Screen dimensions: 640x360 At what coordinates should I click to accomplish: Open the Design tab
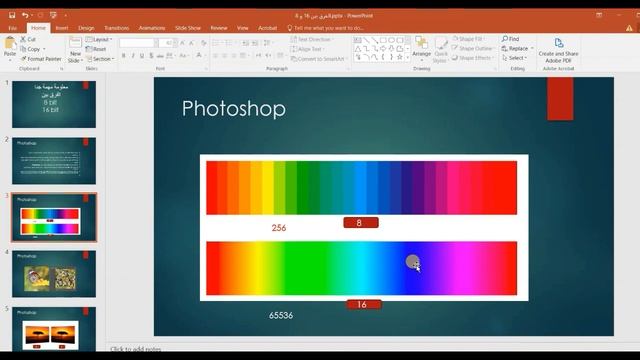pyautogui.click(x=86, y=28)
